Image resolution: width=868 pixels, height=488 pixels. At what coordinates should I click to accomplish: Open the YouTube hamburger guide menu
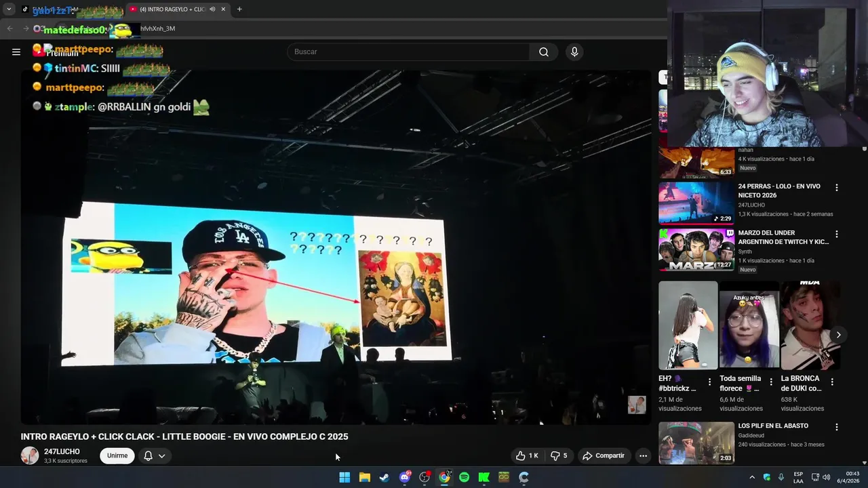click(16, 52)
